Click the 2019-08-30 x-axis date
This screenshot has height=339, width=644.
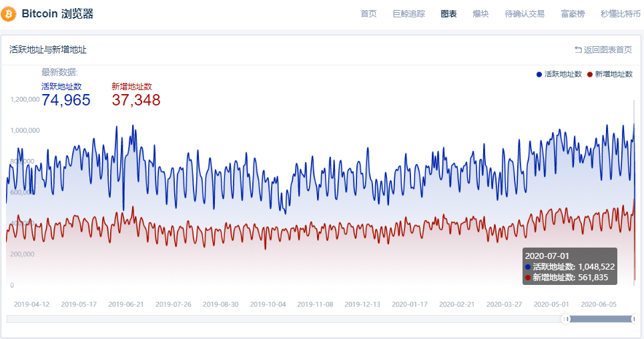point(220,304)
